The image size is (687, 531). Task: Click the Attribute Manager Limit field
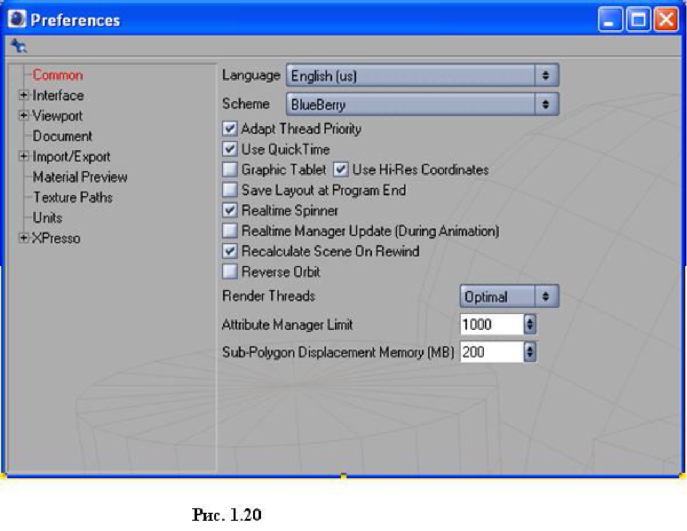(x=492, y=325)
